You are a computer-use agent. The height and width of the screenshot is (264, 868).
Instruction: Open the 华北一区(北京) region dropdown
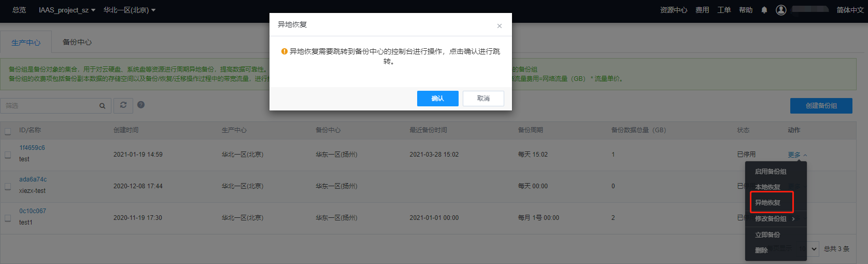pos(130,10)
